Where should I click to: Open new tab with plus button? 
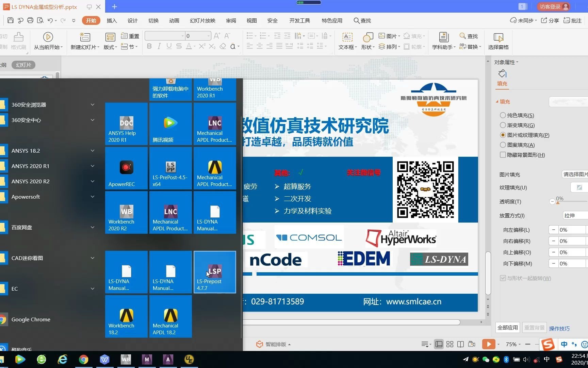pos(114,6)
